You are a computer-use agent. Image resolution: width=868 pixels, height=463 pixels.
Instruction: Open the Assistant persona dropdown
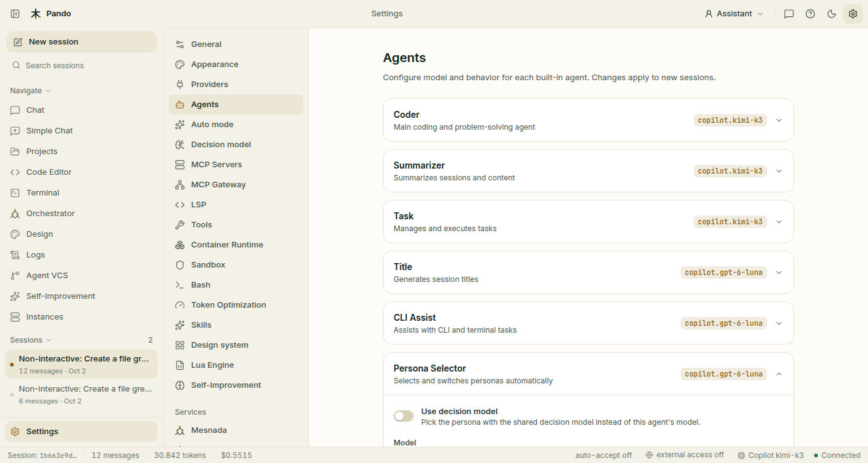[734, 14]
